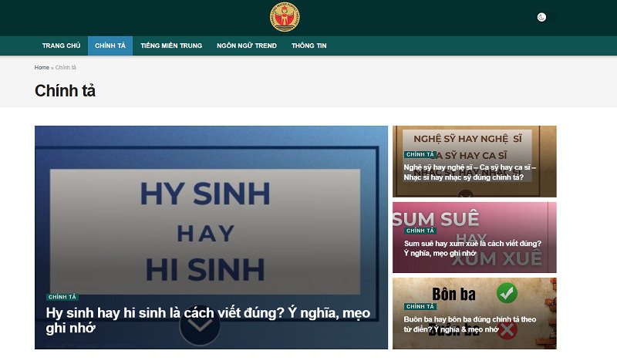The width and height of the screenshot is (617, 364).
Task: Open 'Nghệ sỹ hay nghệ sĩ' article link
Action: point(469,172)
